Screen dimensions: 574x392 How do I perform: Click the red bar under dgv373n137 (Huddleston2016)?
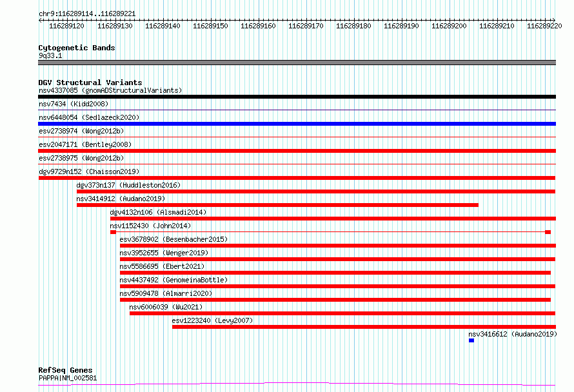click(x=316, y=191)
